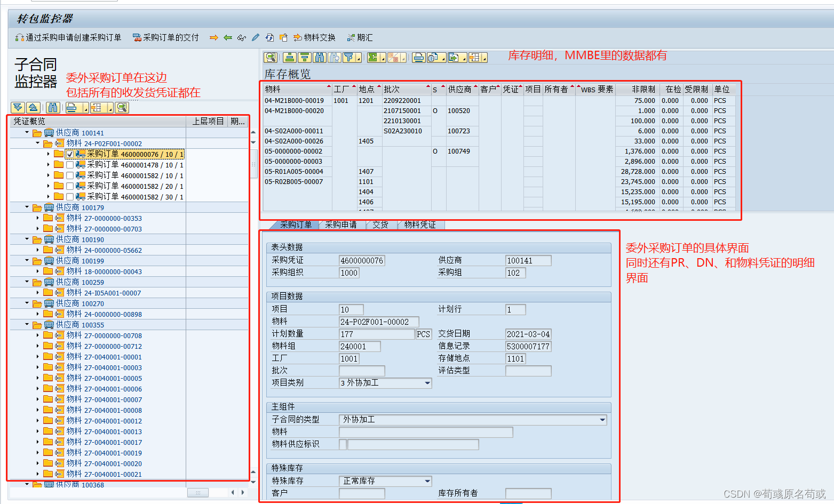Expand the 物料 27-0000000-00353 node
The width and height of the screenshot is (834, 504).
38,218
